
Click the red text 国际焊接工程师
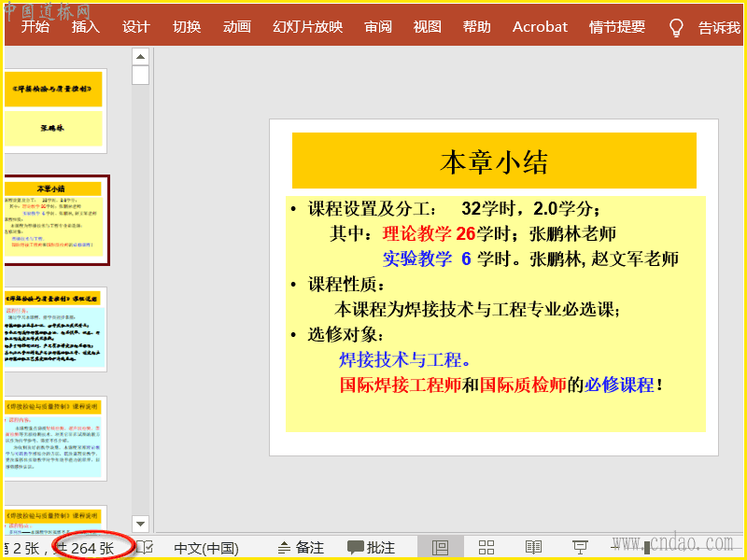coord(401,385)
